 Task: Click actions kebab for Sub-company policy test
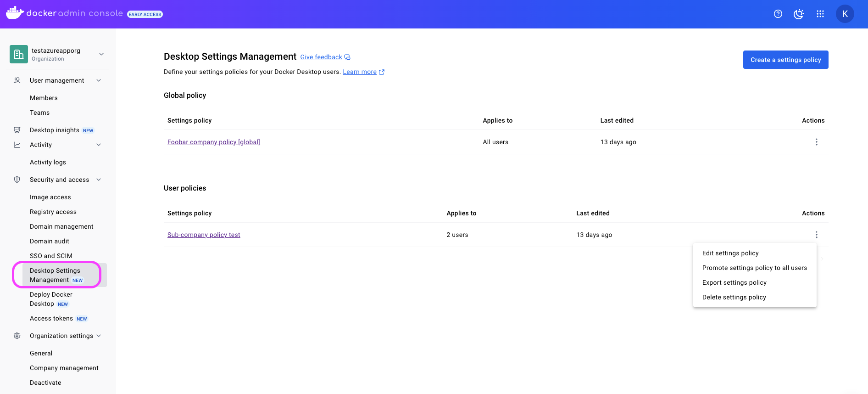click(816, 235)
